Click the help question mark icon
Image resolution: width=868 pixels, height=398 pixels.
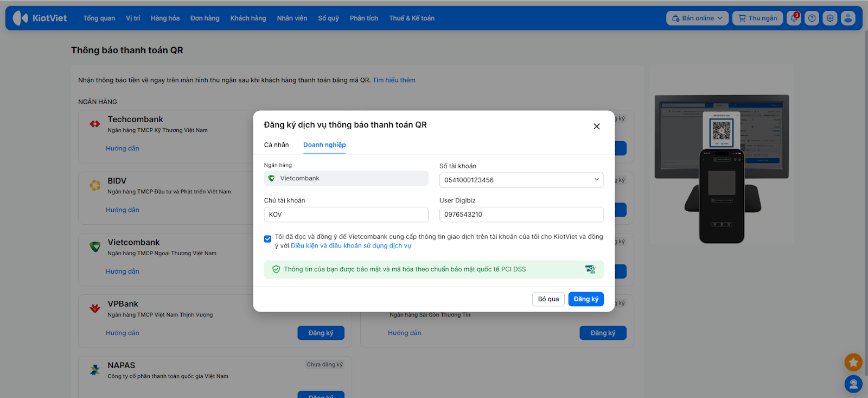(x=812, y=18)
